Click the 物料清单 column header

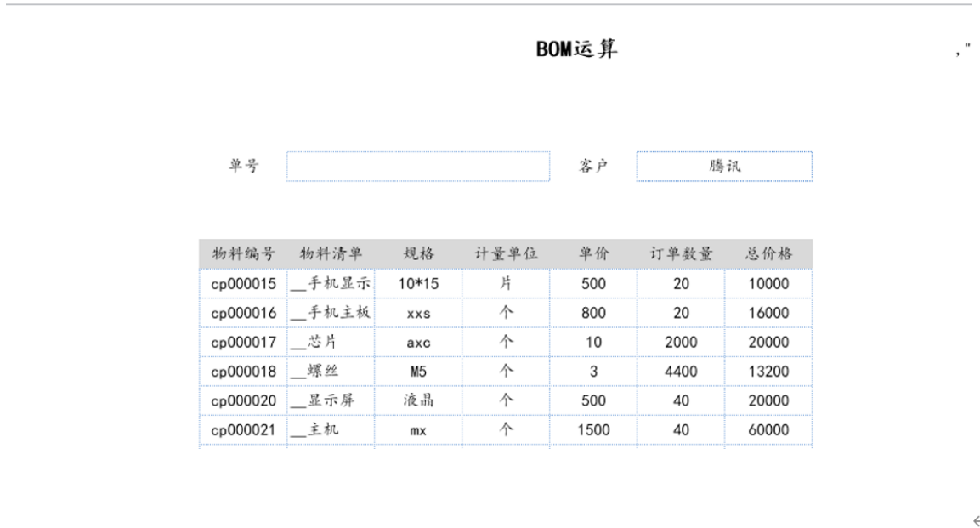coord(331,253)
